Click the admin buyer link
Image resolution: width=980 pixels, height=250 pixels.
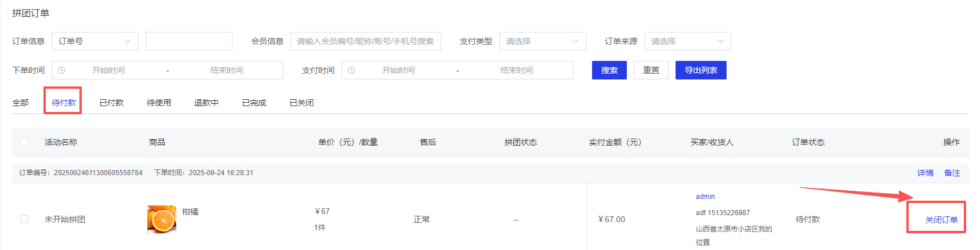click(x=705, y=197)
